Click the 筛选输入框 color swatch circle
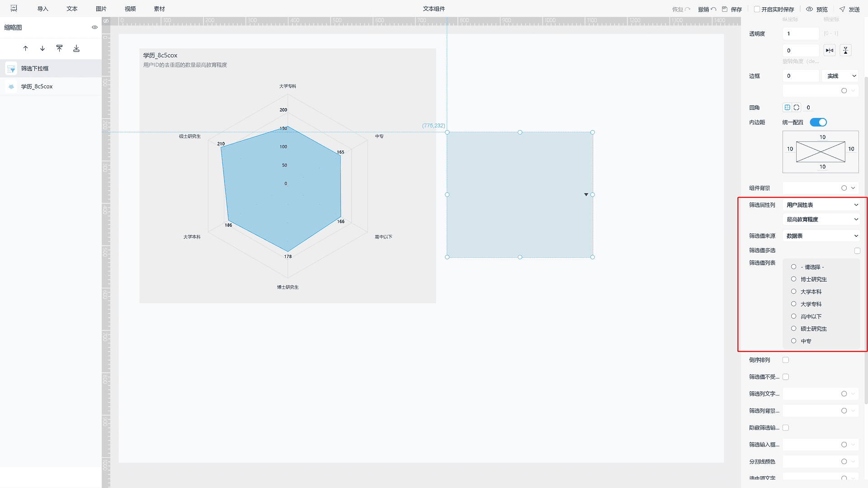The image size is (868, 488). 844,445
